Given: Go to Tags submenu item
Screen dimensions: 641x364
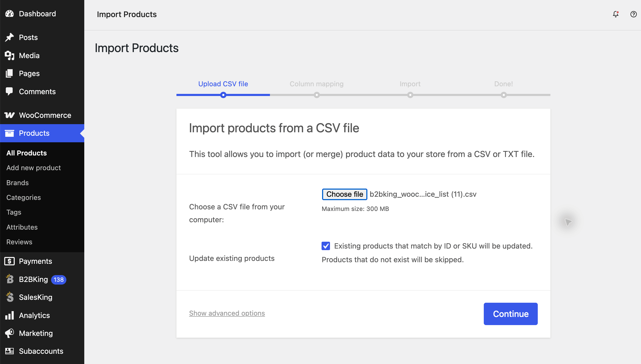Looking at the screenshot, I should point(14,212).
